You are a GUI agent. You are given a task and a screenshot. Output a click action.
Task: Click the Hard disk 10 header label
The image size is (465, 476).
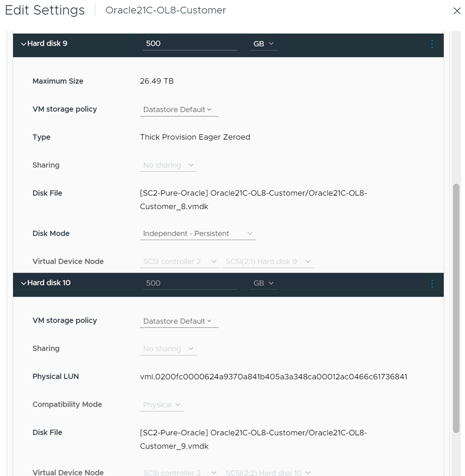tap(49, 283)
